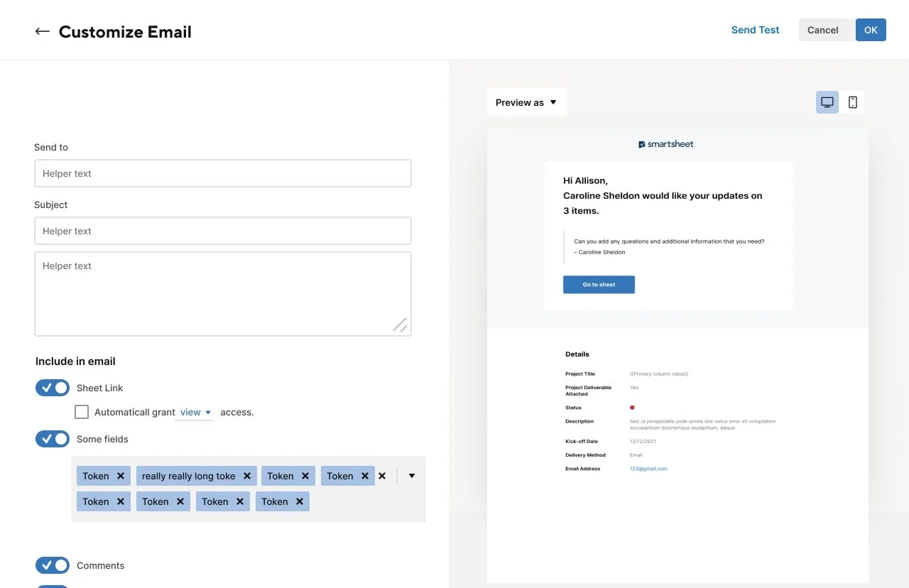909x588 pixels.
Task: Open the view access level dropdown
Action: point(195,413)
